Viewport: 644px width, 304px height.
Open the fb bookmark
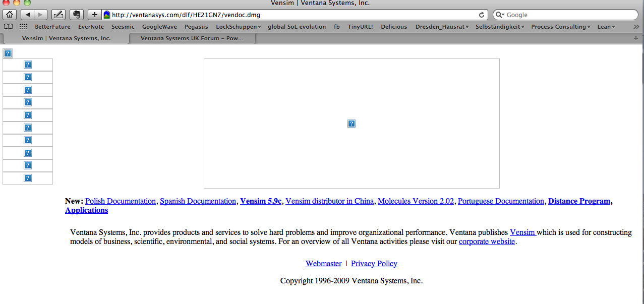point(336,27)
